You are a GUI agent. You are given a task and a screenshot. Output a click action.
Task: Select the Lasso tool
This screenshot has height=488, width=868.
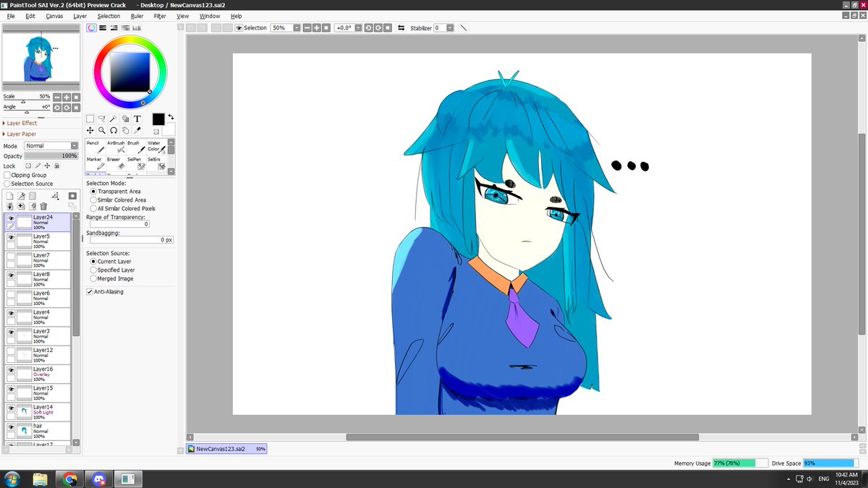tap(101, 119)
